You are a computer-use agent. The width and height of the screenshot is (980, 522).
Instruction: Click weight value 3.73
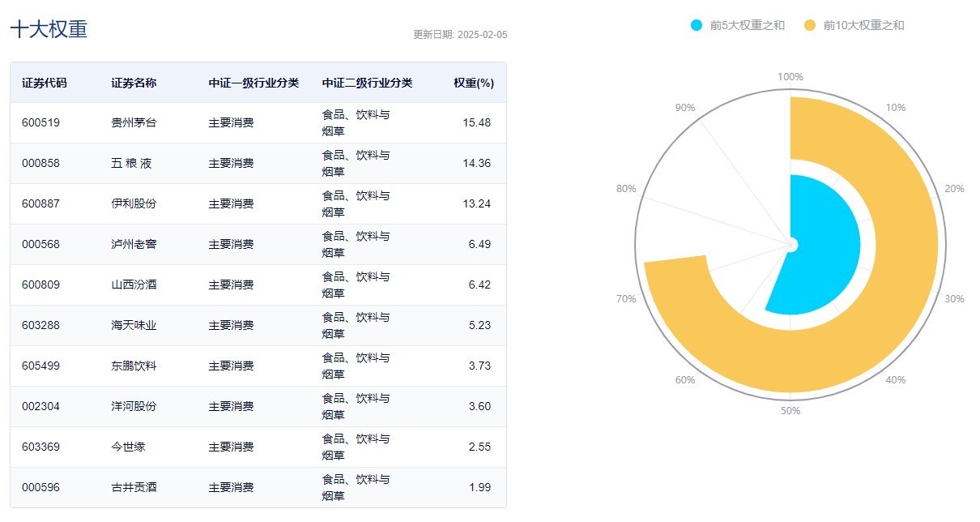[x=479, y=366]
